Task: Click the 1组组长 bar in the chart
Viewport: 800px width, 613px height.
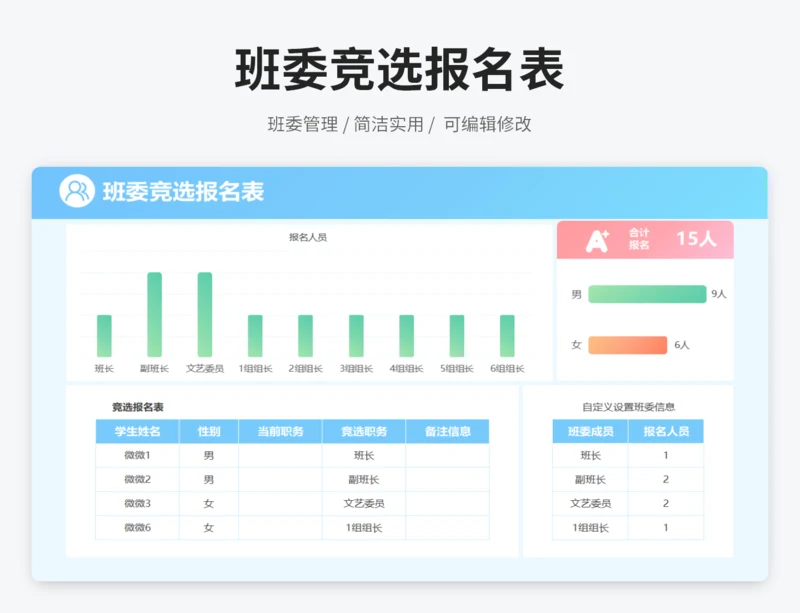Action: tap(255, 336)
